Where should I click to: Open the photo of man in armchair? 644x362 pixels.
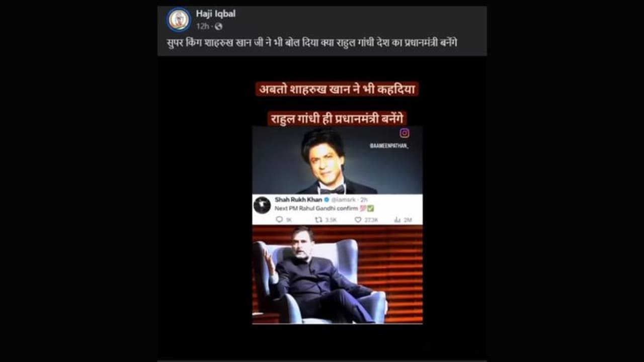pyautogui.click(x=337, y=275)
